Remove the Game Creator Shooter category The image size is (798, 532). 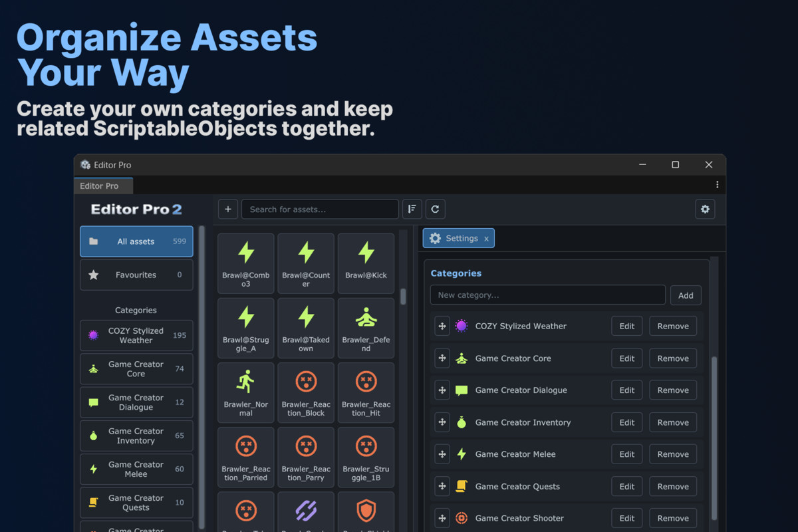(x=673, y=517)
